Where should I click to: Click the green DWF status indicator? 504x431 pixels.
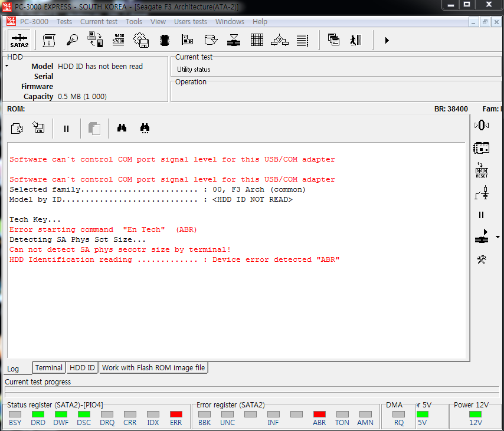(x=61, y=414)
